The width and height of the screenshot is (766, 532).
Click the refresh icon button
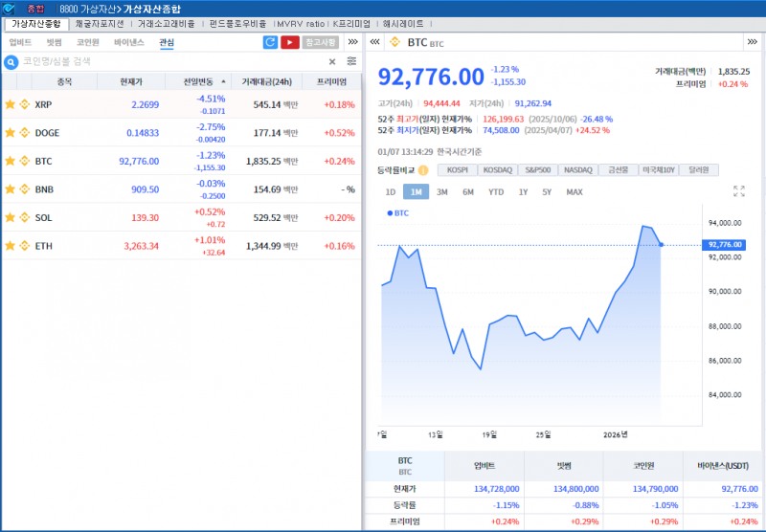270,42
